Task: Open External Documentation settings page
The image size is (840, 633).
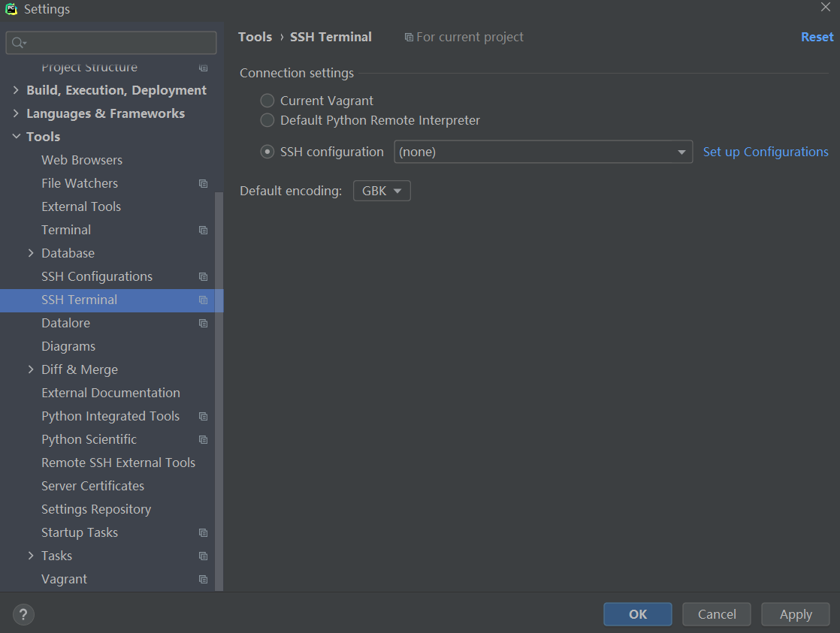Action: click(x=111, y=393)
